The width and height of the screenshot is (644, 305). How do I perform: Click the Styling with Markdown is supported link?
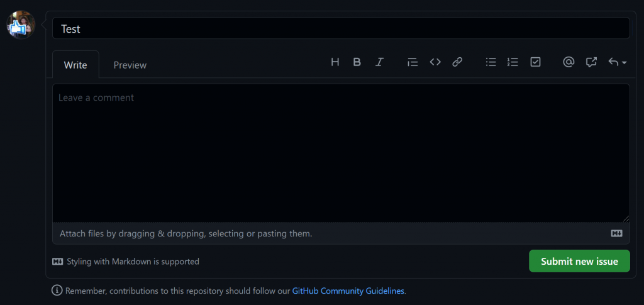coord(133,262)
